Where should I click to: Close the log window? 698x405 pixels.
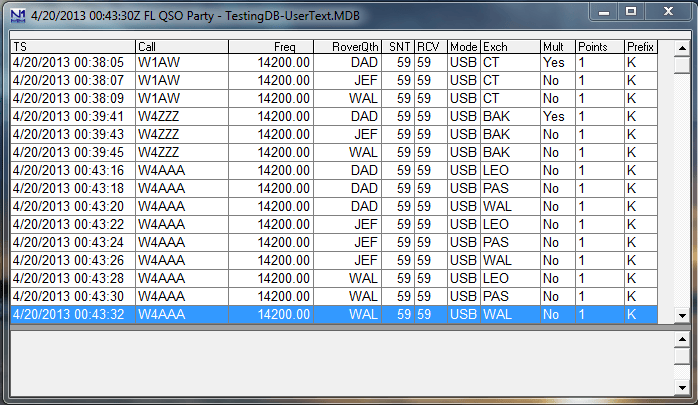[x=668, y=11]
